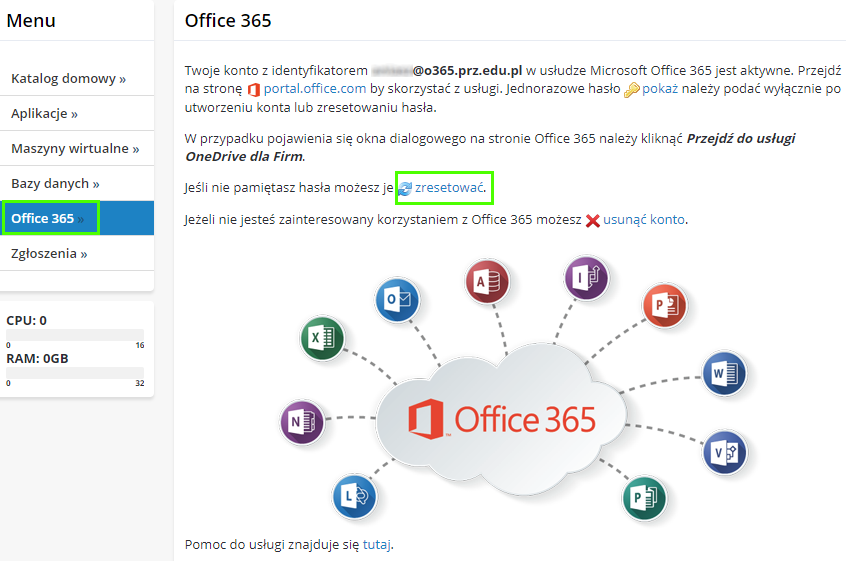Click the purple OneNote icon
The width and height of the screenshot is (846, 561).
pos(302,422)
